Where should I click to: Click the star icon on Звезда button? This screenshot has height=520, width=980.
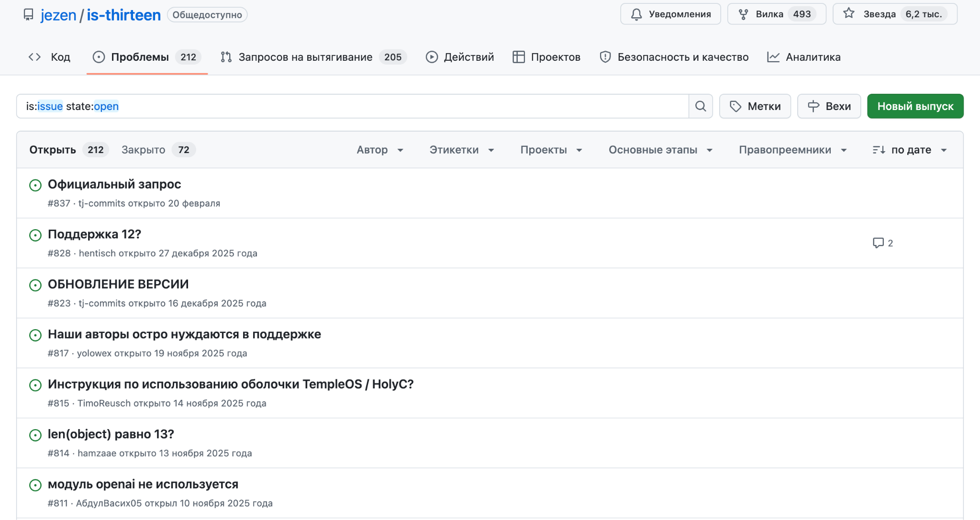coord(848,14)
